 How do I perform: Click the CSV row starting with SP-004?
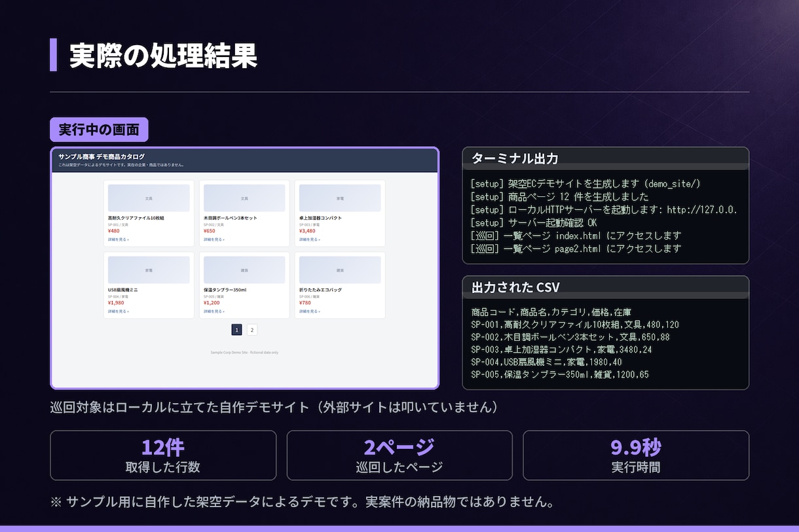[x=546, y=362]
